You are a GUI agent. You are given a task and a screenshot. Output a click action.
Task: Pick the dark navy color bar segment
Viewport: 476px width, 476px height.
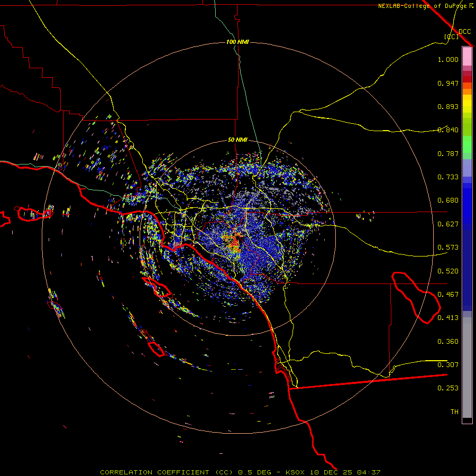467,270
